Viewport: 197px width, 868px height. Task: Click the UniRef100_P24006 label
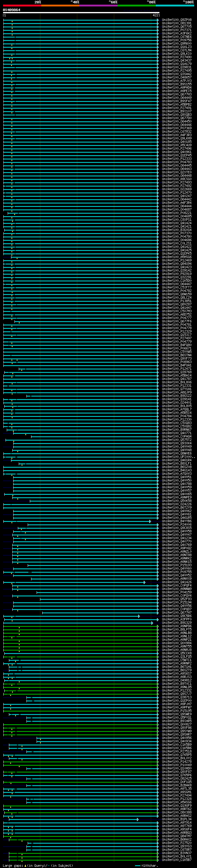tap(177, 525)
